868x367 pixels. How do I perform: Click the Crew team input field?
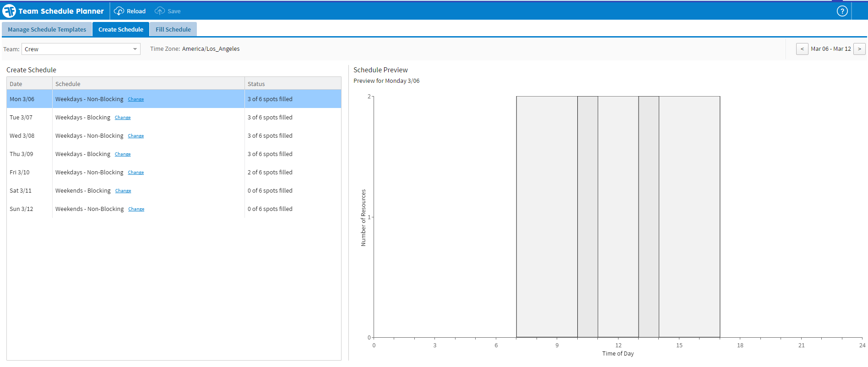(x=76, y=49)
